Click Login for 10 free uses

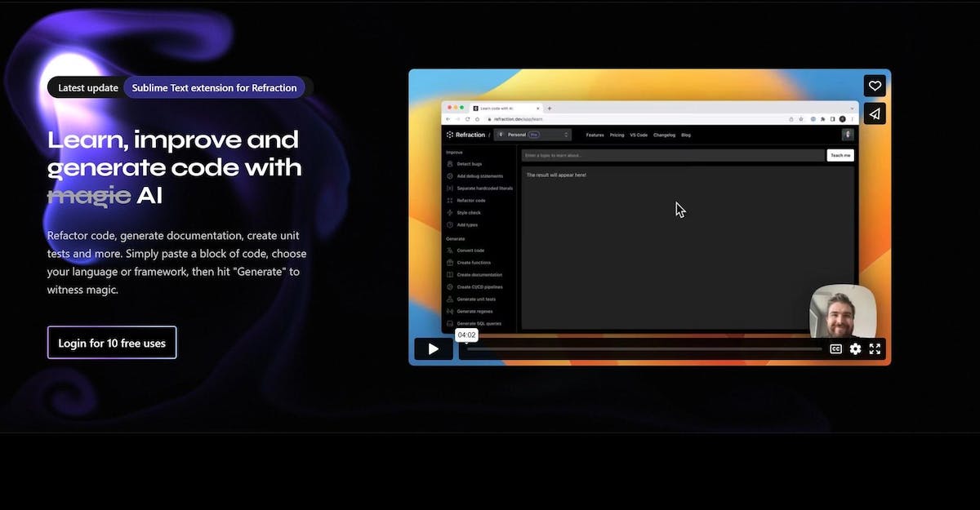point(112,343)
